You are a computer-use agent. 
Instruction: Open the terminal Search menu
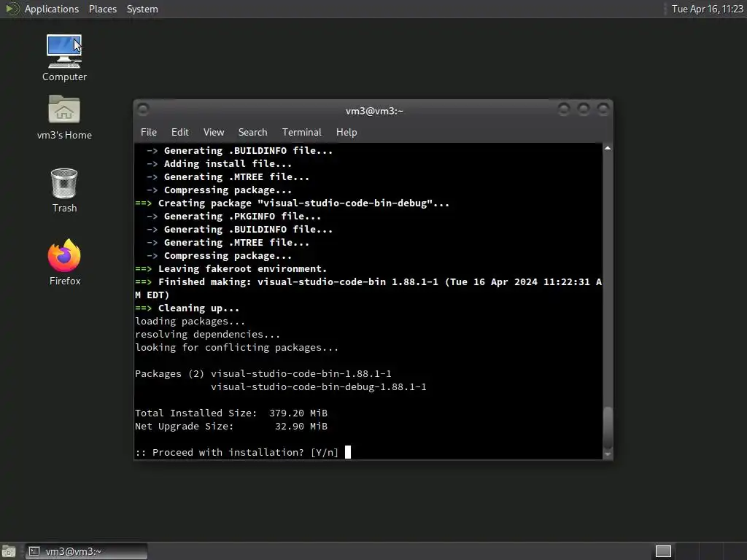pyautogui.click(x=252, y=132)
